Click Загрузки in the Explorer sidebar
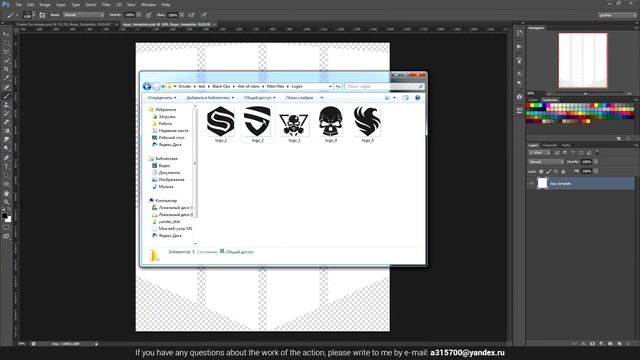 [167, 117]
